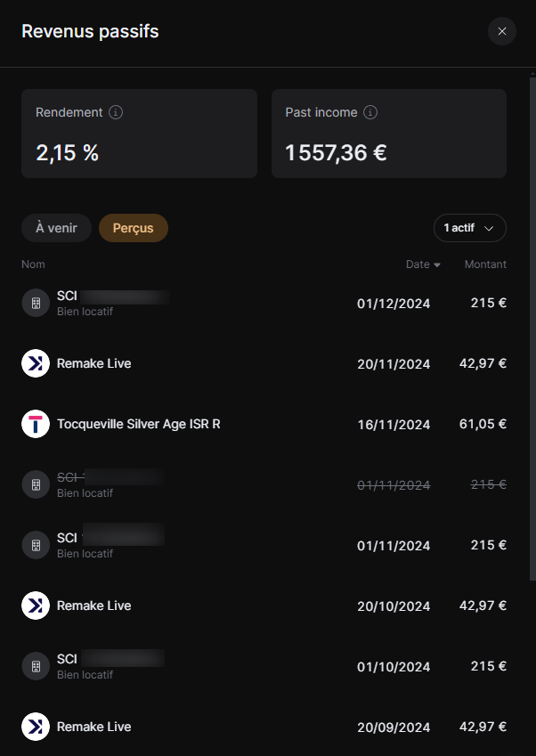
Task: Open the 215 € SCI entry dated 01/11/2024
Action: (x=267, y=545)
